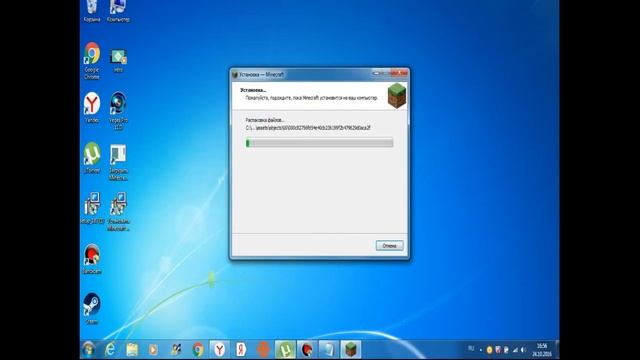Minimize the Minecraft installer window
Image resolution: width=640 pixels, height=360 pixels.
click(376, 73)
